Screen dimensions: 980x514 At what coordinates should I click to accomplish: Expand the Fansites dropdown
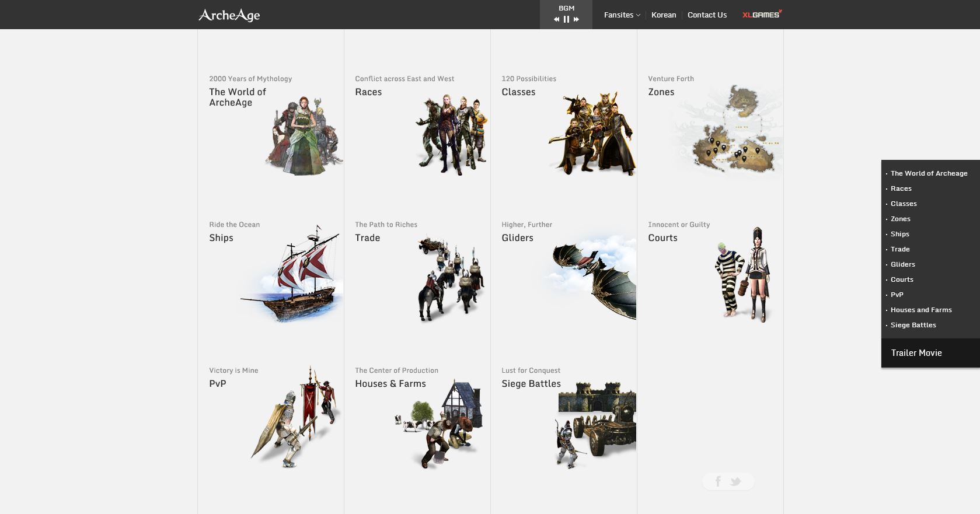tap(622, 15)
